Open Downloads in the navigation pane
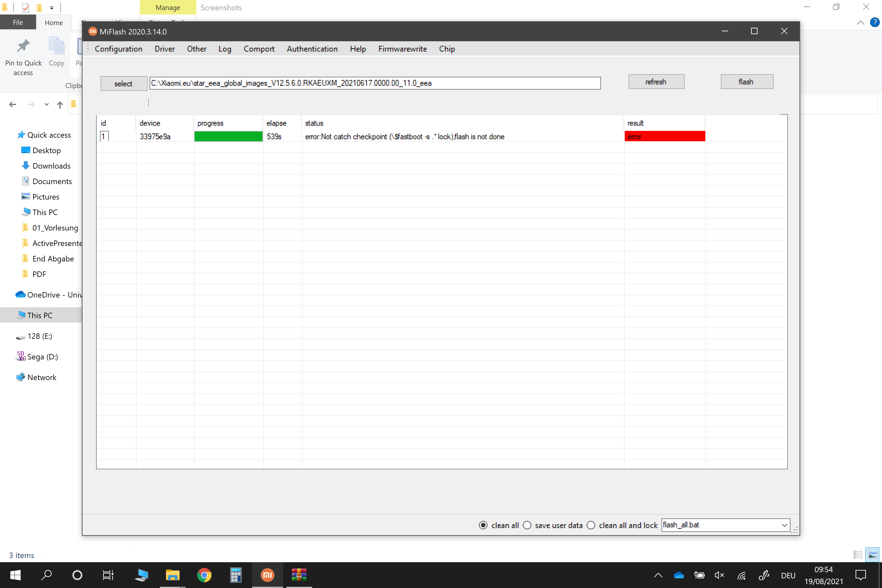 [51, 166]
